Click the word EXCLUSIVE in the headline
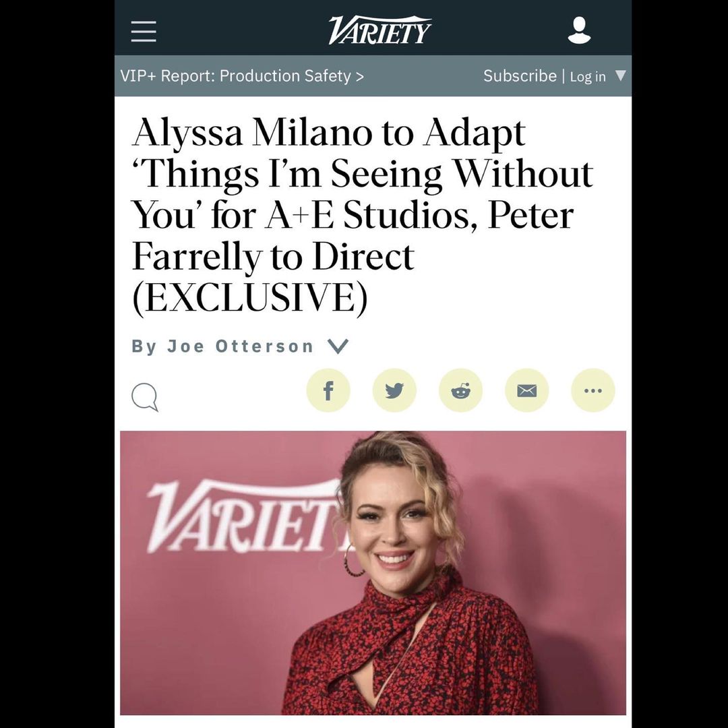 [x=250, y=298]
